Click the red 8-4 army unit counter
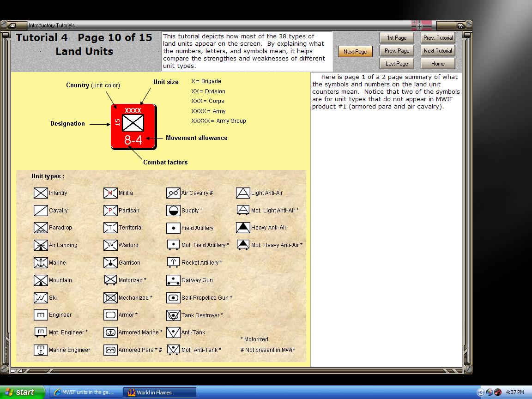Image resolution: width=532 pixels, height=399 pixels. 133,127
